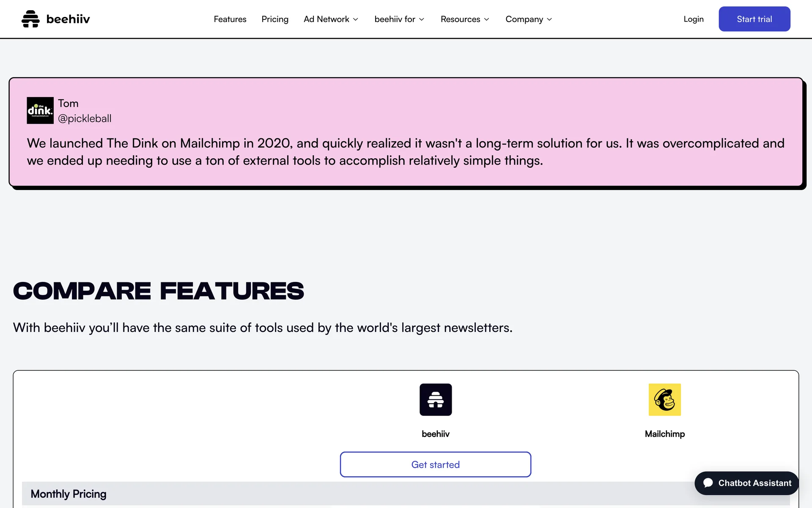The height and width of the screenshot is (508, 812).
Task: Click the Login link
Action: (694, 19)
